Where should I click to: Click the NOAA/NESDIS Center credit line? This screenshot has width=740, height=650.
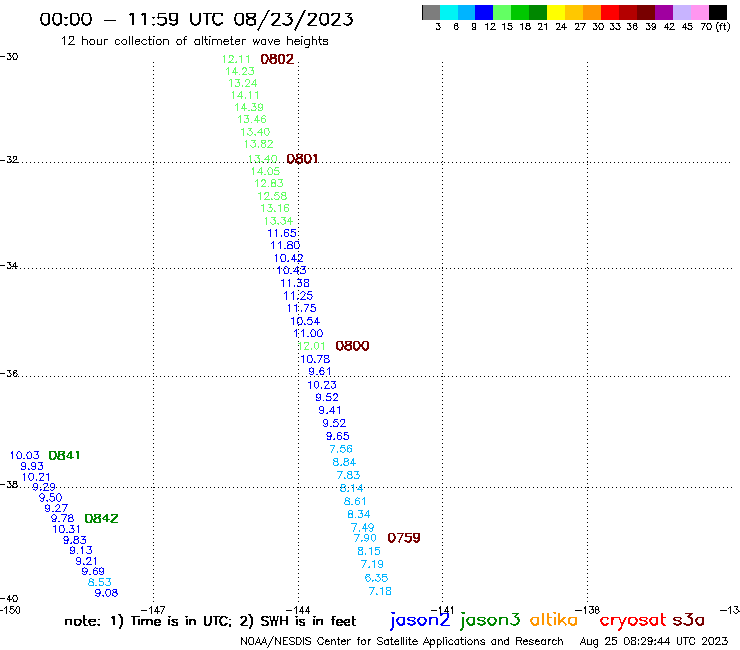(402, 642)
